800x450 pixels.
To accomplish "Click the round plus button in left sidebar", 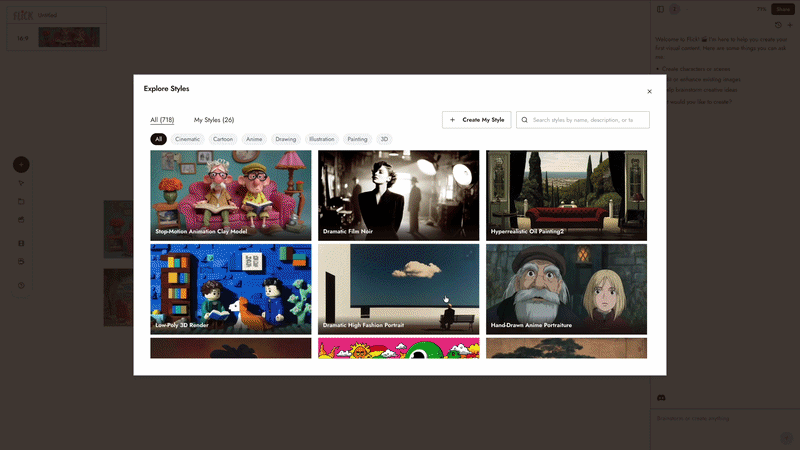I will click(x=21, y=165).
